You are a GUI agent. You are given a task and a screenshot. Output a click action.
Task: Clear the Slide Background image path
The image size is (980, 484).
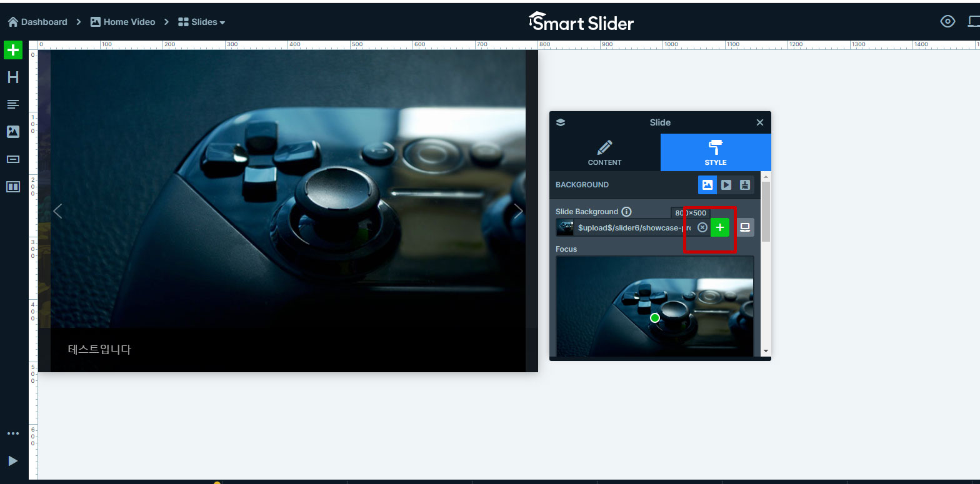[702, 227]
